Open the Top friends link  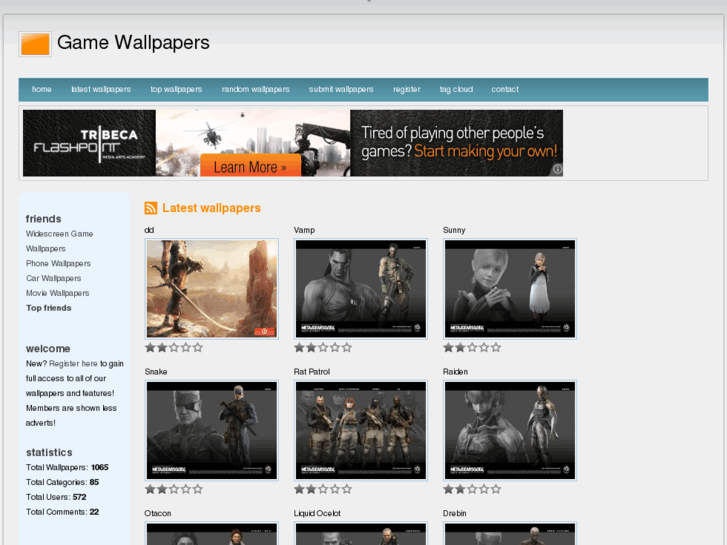coord(49,308)
